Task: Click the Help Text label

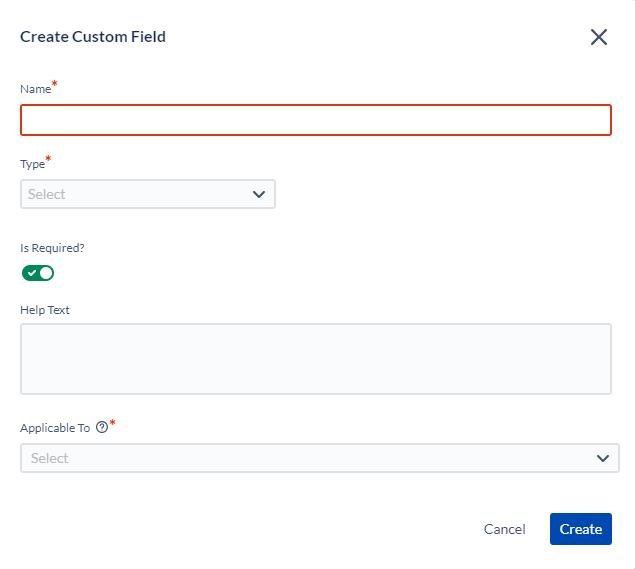Action: click(45, 310)
